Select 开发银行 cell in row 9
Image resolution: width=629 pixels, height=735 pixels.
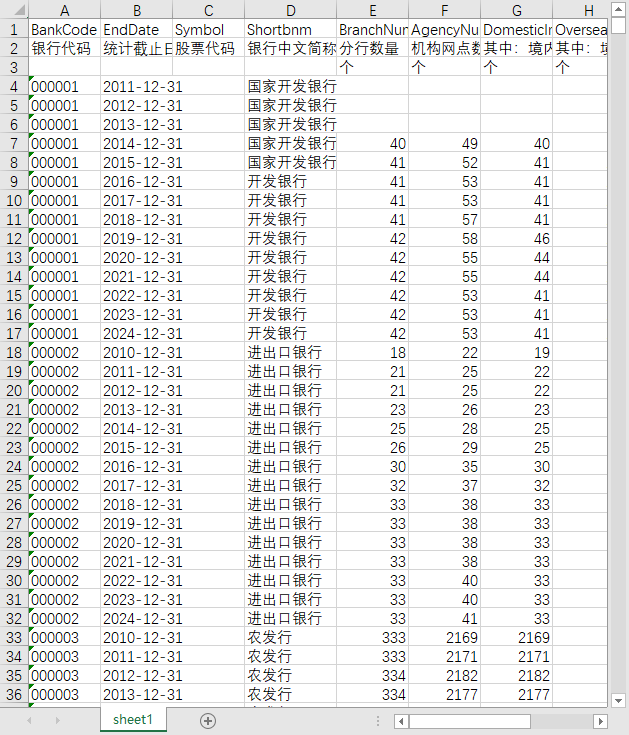pos(291,181)
